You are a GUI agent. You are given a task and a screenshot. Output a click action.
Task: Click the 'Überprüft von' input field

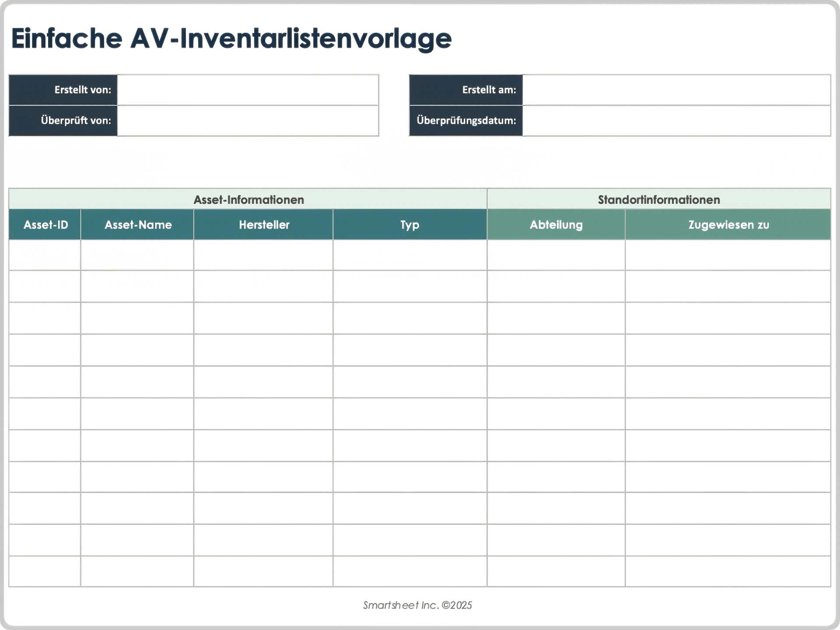click(x=248, y=121)
